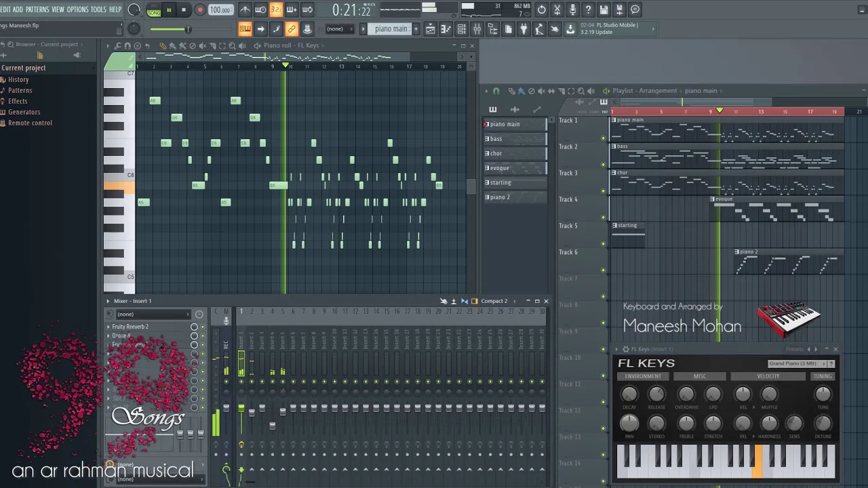
Task: Open piano roll menu arrow
Action: coord(108,45)
